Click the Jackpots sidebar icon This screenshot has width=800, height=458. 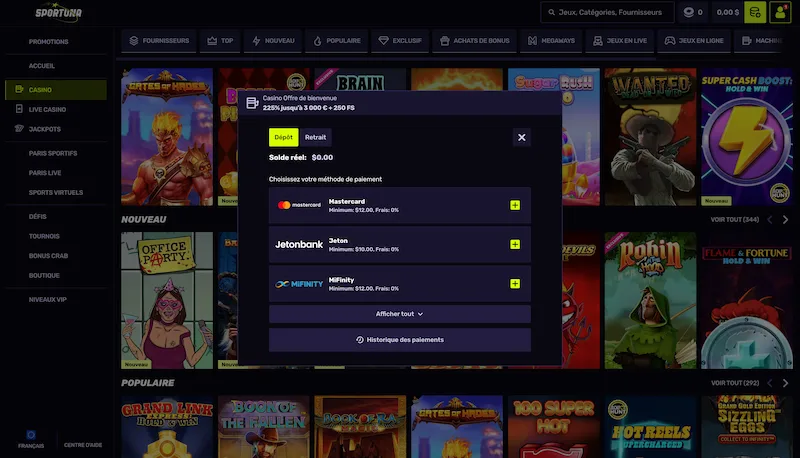tap(19, 129)
